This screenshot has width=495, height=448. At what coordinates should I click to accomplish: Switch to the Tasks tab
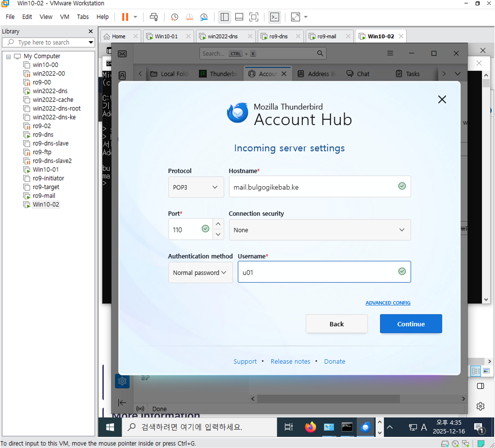408,74
